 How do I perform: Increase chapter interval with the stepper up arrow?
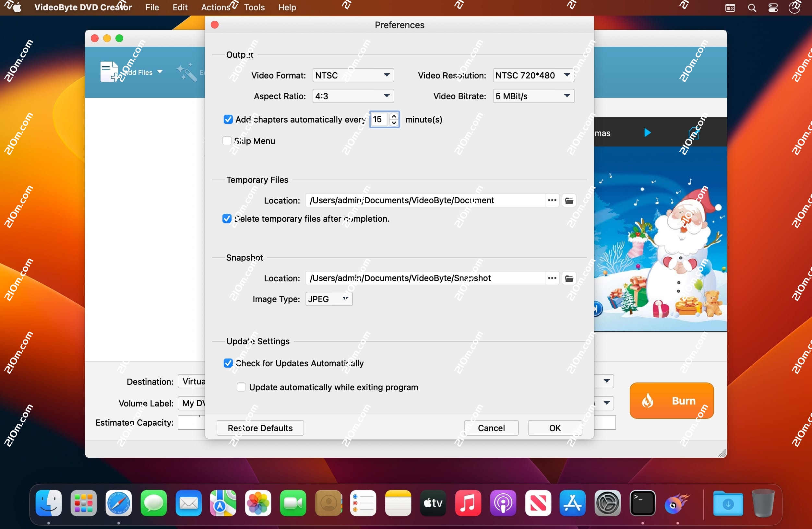(x=394, y=116)
